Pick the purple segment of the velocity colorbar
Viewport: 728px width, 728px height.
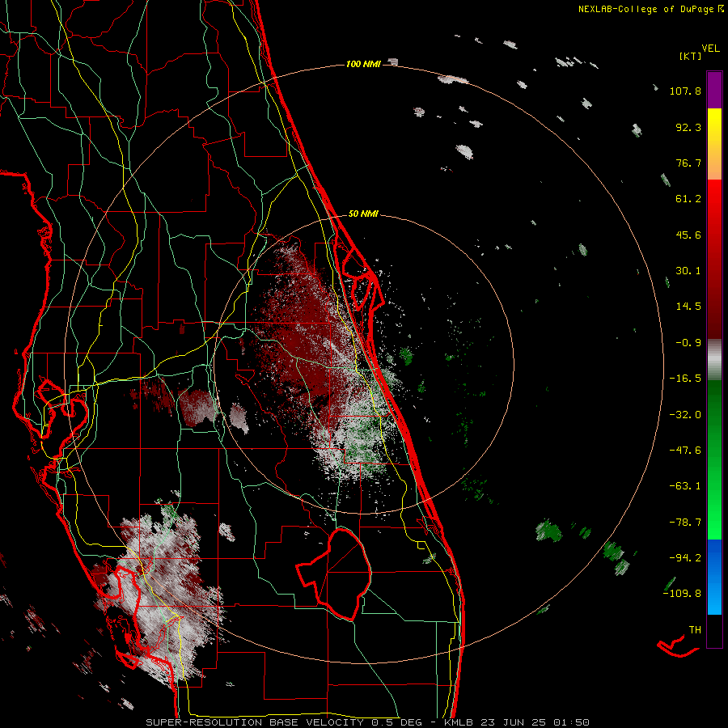pos(714,90)
